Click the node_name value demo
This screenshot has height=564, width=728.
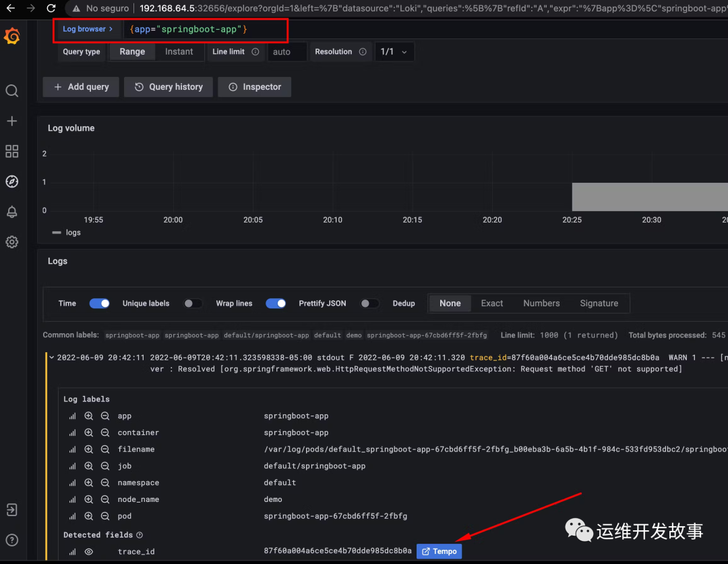(x=272, y=499)
